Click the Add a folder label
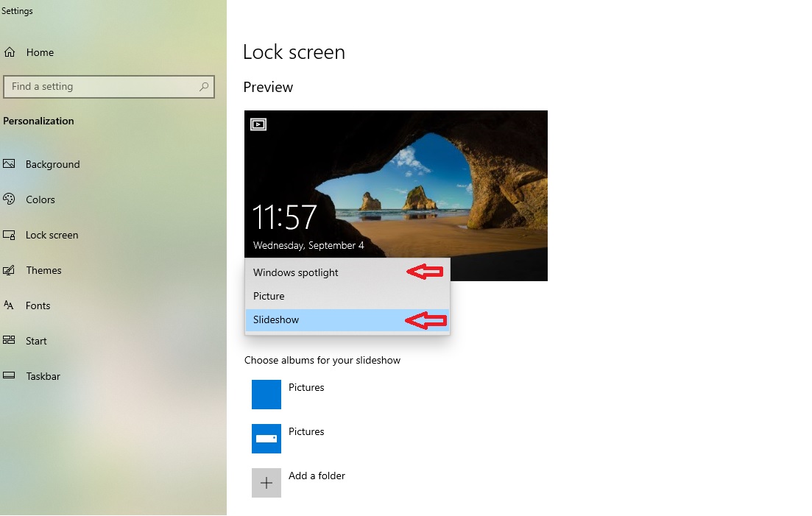This screenshot has height=516, width=812. pyautogui.click(x=317, y=476)
